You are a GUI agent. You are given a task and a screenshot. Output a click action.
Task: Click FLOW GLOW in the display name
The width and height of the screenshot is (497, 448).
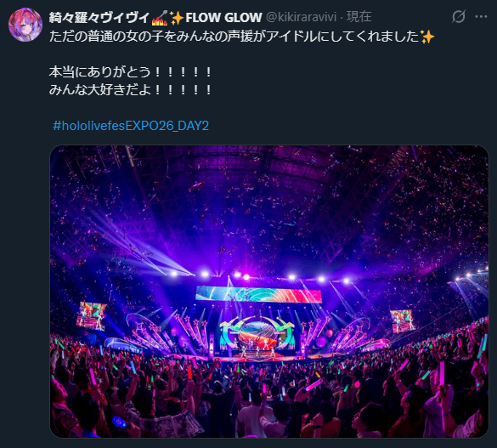coord(223,18)
